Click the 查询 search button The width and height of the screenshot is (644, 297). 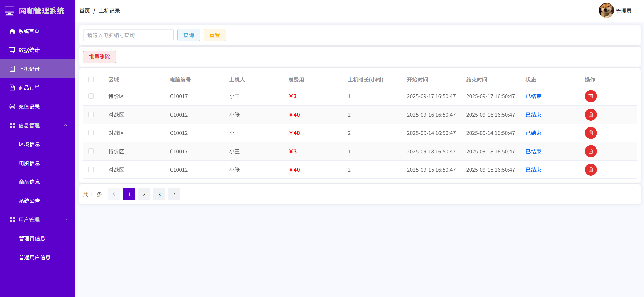click(188, 35)
